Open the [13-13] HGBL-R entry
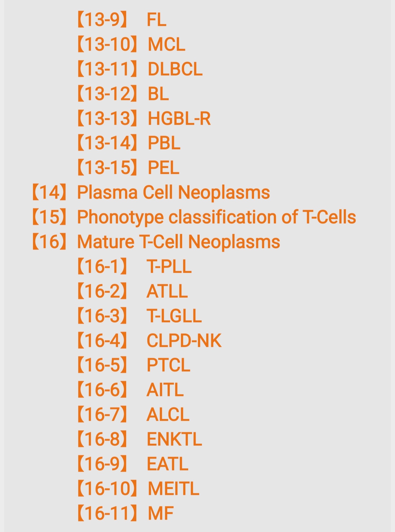 point(144,118)
